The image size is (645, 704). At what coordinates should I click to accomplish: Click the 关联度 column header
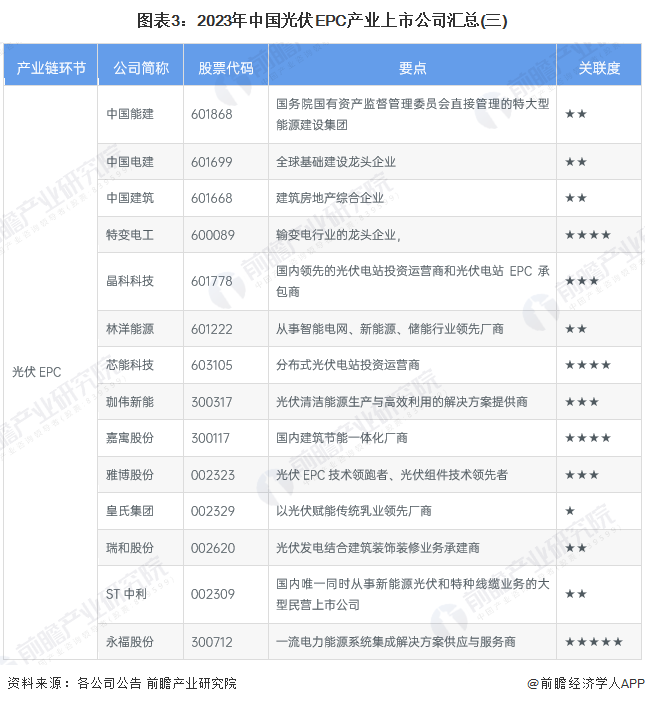tap(599, 68)
